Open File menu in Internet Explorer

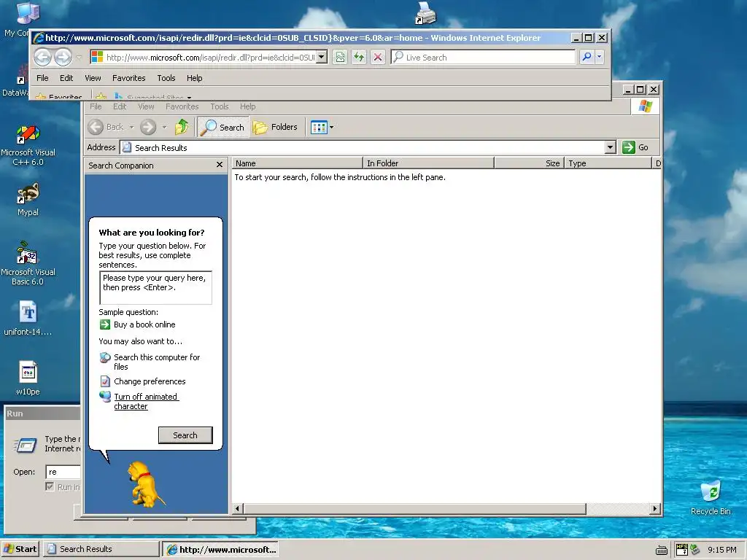point(42,78)
